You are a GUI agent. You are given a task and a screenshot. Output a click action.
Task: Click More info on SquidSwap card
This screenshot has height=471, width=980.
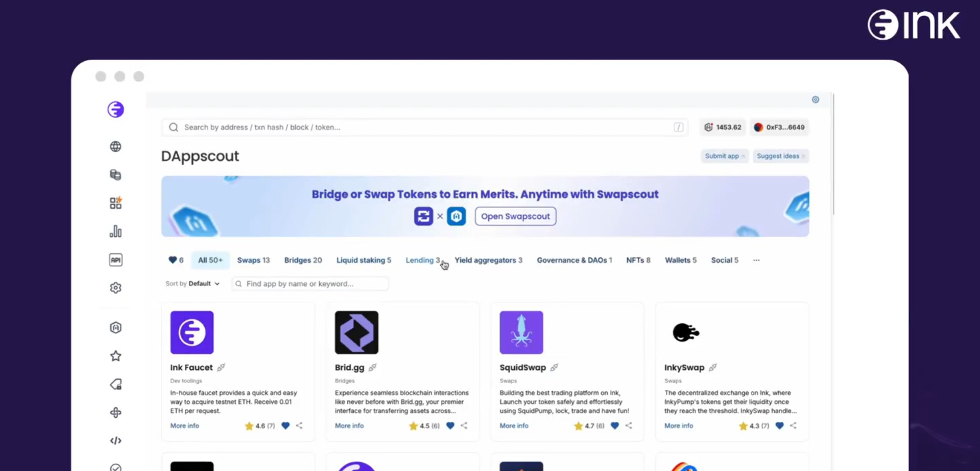click(514, 426)
